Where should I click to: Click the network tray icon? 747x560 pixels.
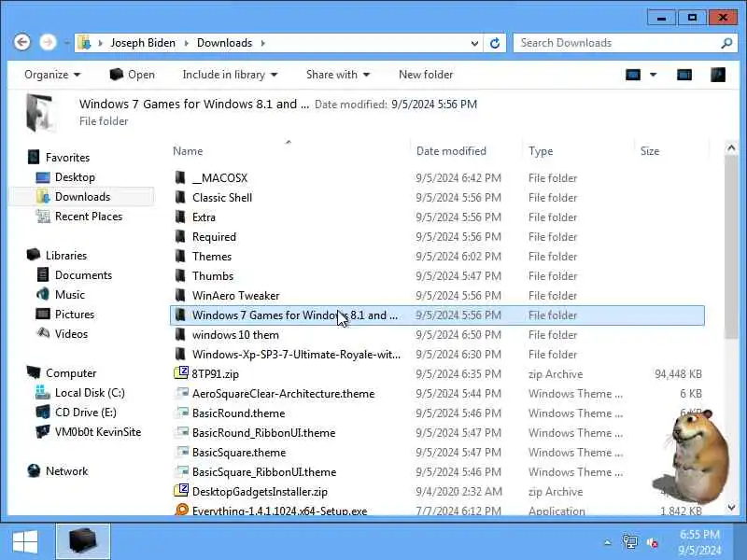point(629,542)
